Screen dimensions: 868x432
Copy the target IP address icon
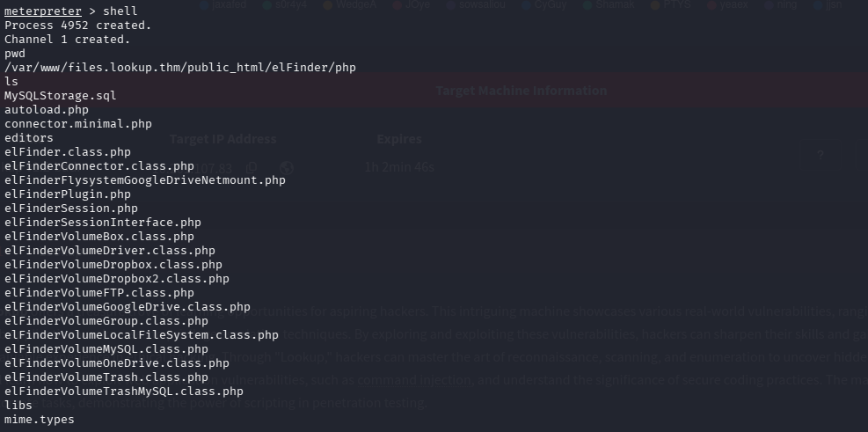click(252, 166)
